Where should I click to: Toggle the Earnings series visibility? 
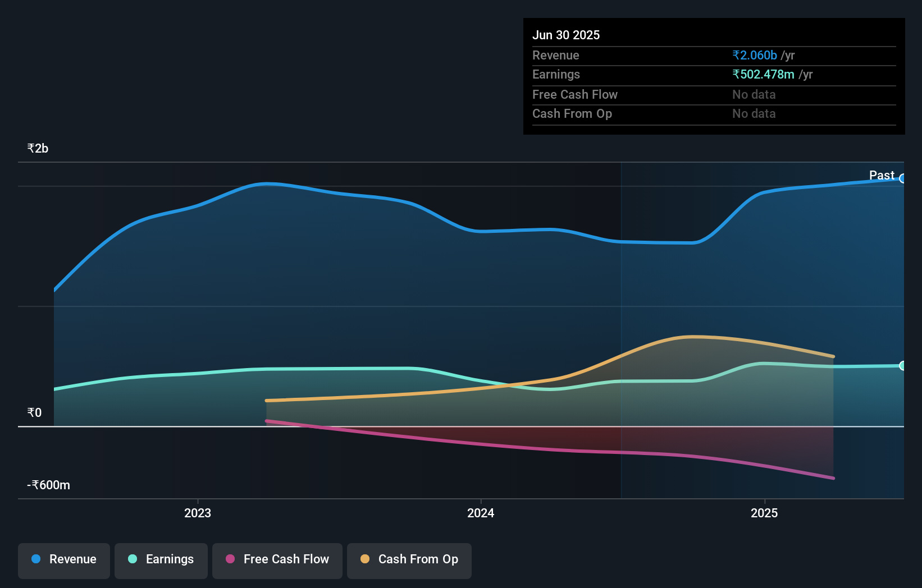[161, 559]
